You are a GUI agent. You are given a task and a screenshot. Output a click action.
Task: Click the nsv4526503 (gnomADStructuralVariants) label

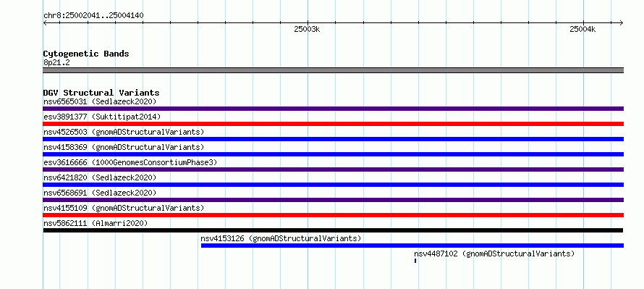click(124, 132)
